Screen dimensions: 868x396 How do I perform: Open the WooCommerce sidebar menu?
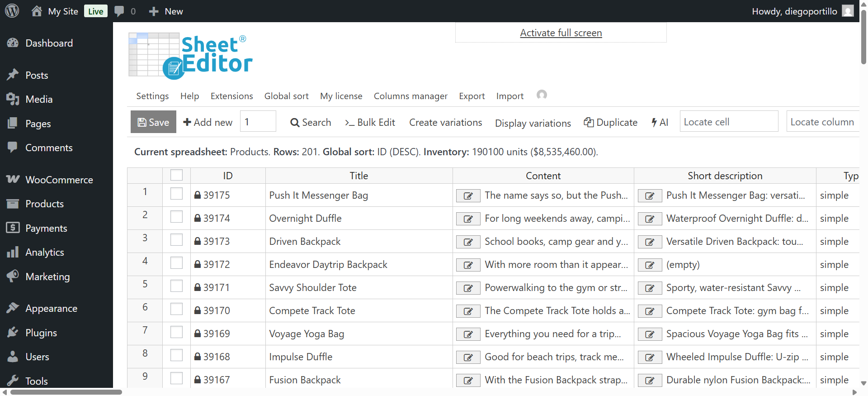(x=59, y=180)
